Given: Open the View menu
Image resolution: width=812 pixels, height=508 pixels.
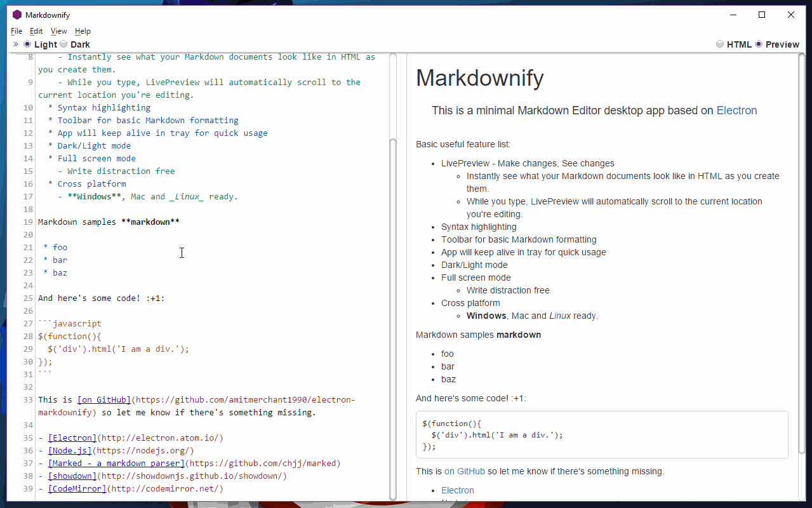Looking at the screenshot, I should click(x=58, y=31).
